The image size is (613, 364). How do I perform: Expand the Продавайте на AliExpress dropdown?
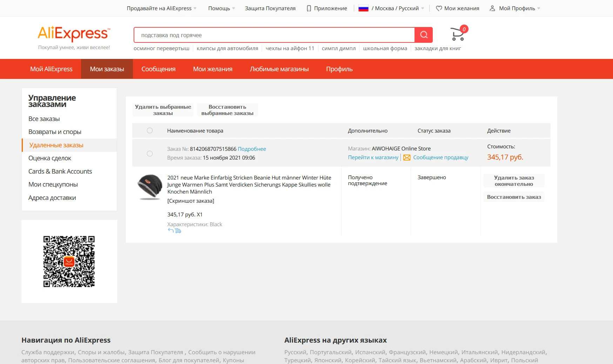162,8
